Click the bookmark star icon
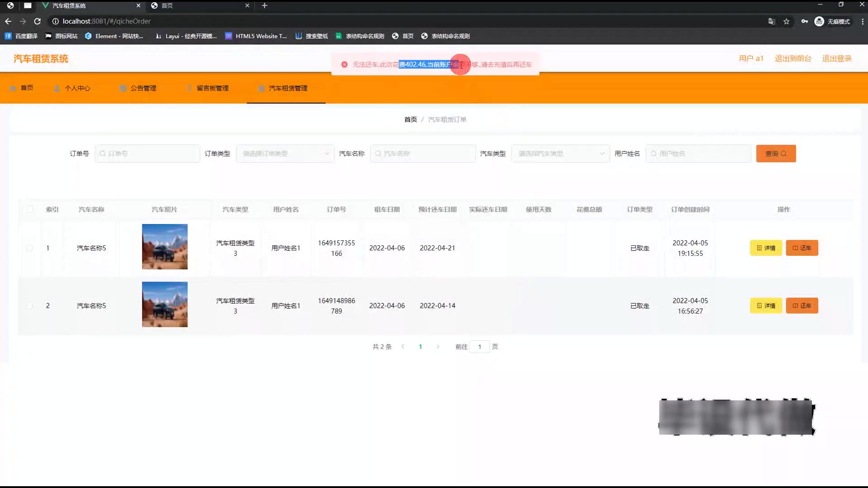868x488 pixels. click(787, 21)
